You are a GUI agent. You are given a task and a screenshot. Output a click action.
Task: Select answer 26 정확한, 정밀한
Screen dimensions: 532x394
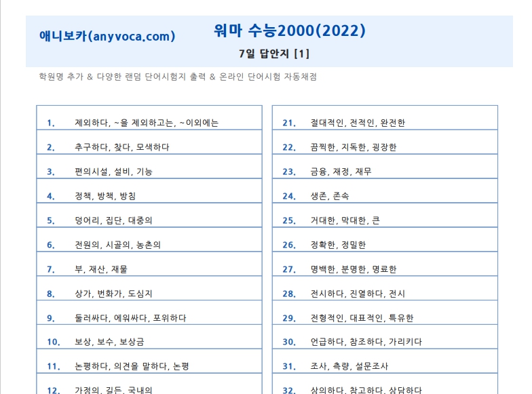coord(338,245)
